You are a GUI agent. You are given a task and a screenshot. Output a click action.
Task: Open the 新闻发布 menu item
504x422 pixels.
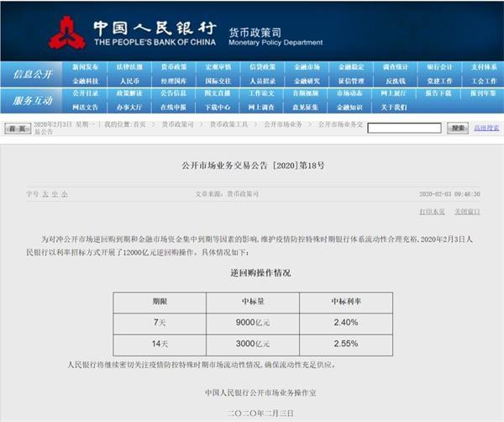[x=85, y=67]
